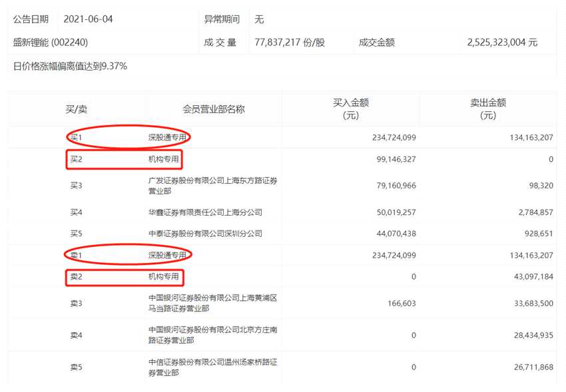Select the 卖3 row label

[x=76, y=303]
